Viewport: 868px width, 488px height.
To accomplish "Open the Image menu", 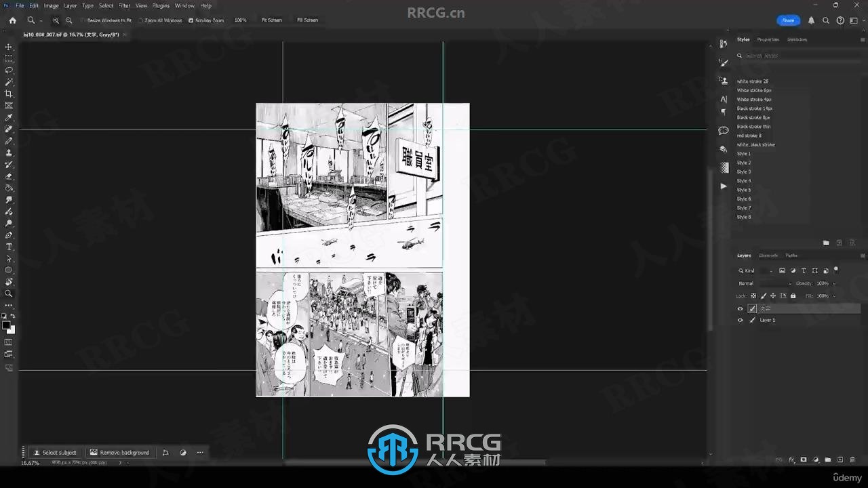I will pyautogui.click(x=52, y=5).
